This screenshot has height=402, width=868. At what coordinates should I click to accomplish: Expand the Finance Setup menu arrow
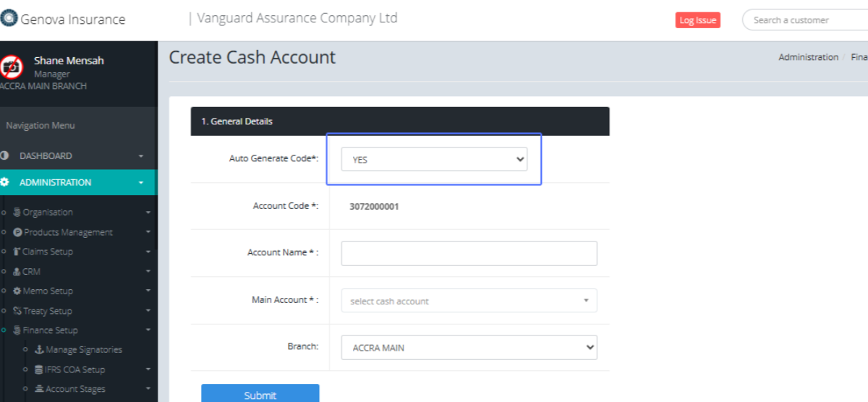(x=148, y=330)
